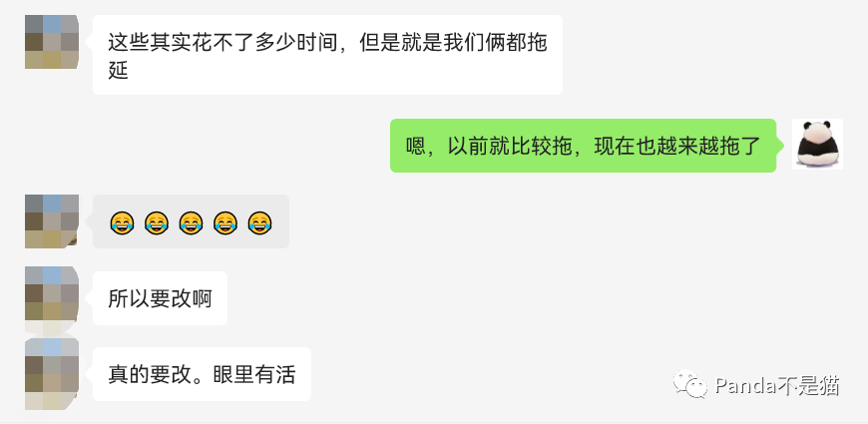Select the green 嗯，以前就比较拖 message bubble

[584, 146]
